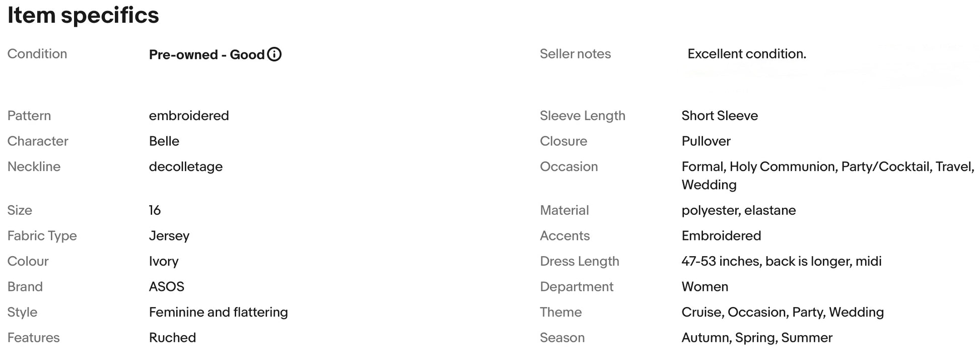Select the decolletage neckline value

pos(186,167)
